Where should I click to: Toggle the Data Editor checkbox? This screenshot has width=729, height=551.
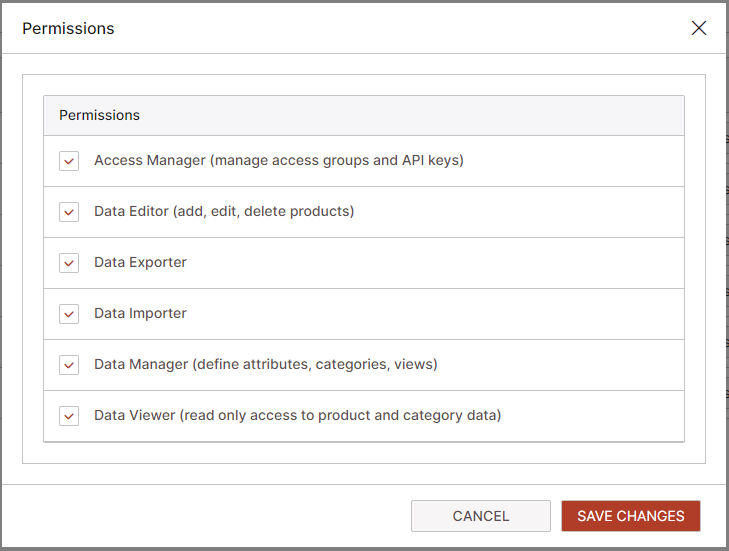(x=69, y=212)
